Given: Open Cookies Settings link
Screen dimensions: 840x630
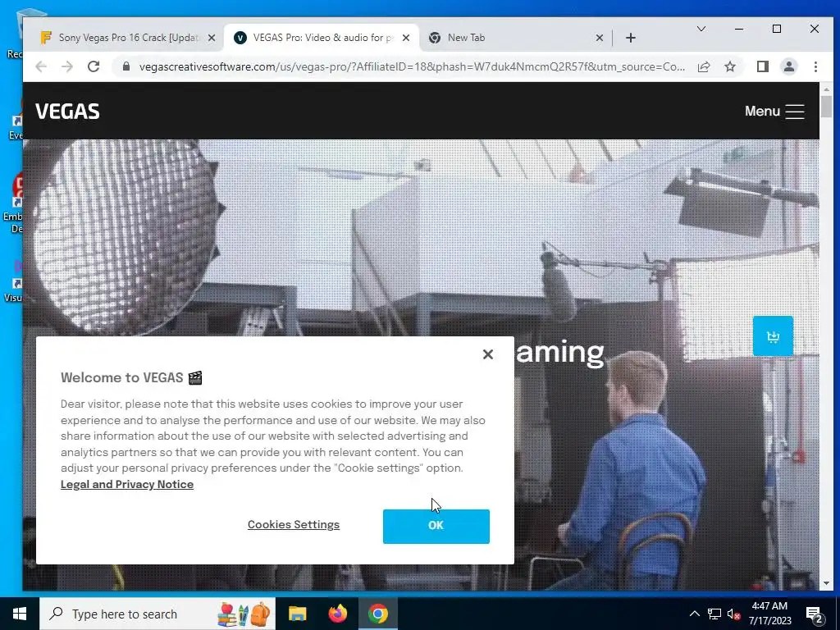Looking at the screenshot, I should (294, 524).
